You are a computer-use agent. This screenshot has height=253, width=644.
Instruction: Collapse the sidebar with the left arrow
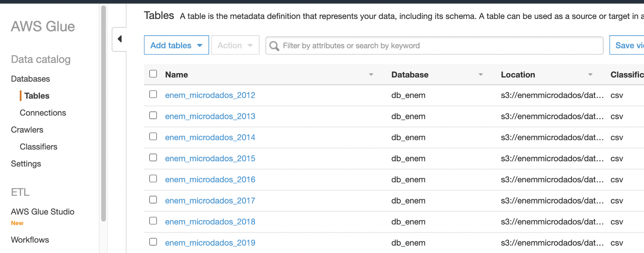(x=120, y=39)
